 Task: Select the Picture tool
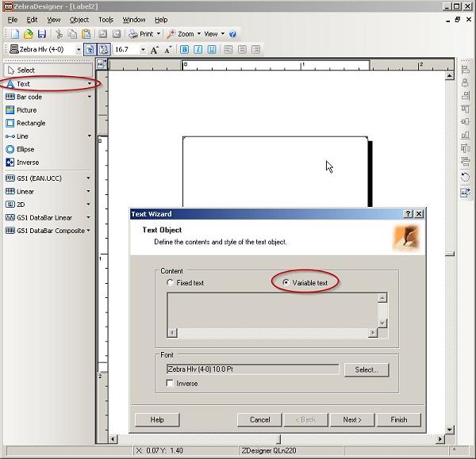point(25,110)
